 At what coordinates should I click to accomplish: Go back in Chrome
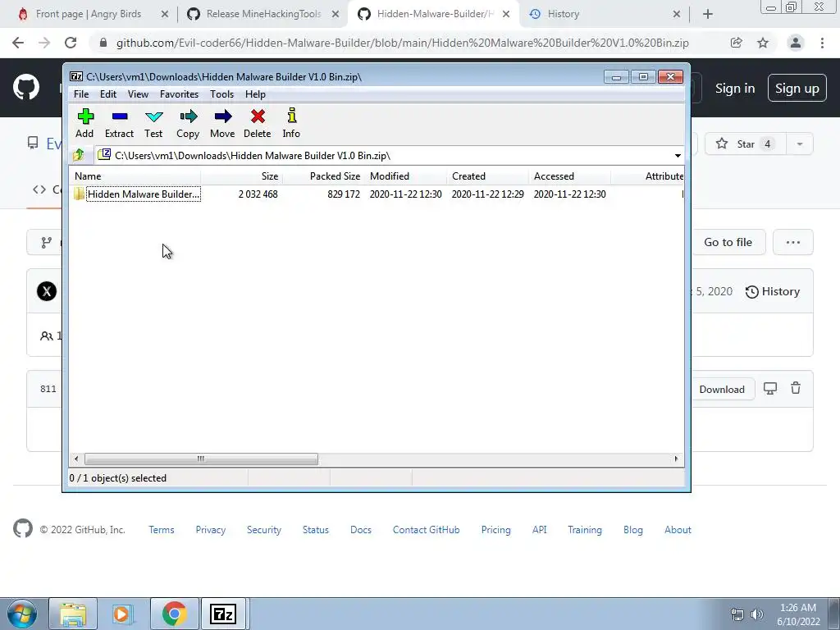tap(18, 43)
